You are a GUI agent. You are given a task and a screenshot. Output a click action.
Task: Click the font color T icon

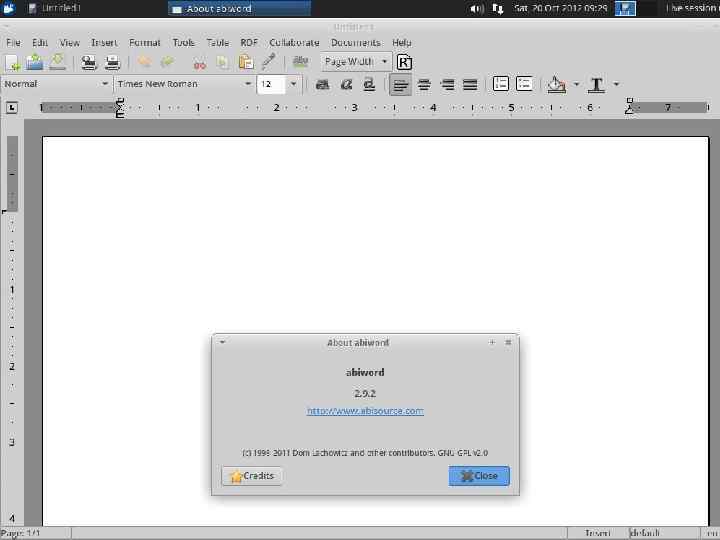pos(596,84)
